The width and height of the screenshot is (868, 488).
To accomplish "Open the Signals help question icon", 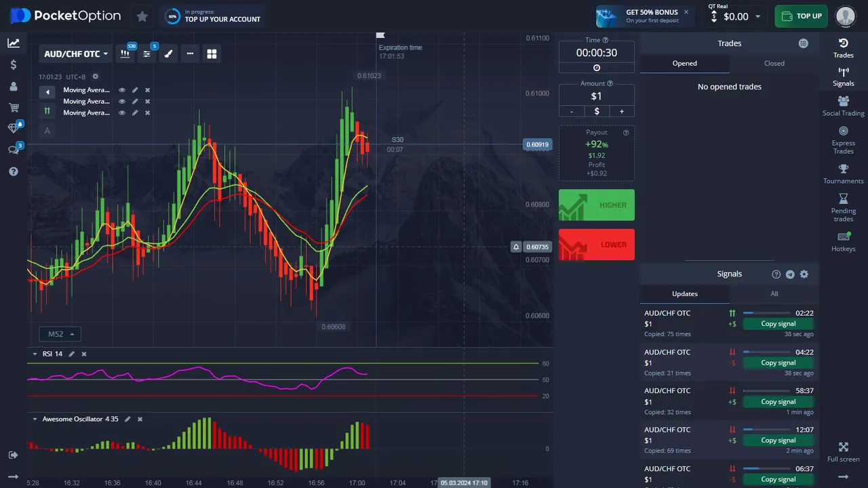I will click(776, 274).
